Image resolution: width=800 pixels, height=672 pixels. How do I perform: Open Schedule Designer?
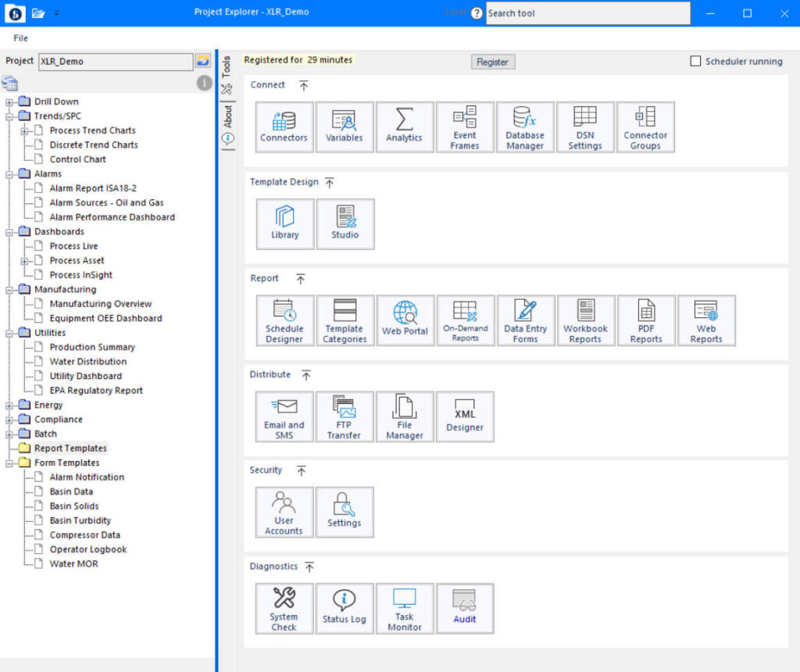tap(284, 320)
